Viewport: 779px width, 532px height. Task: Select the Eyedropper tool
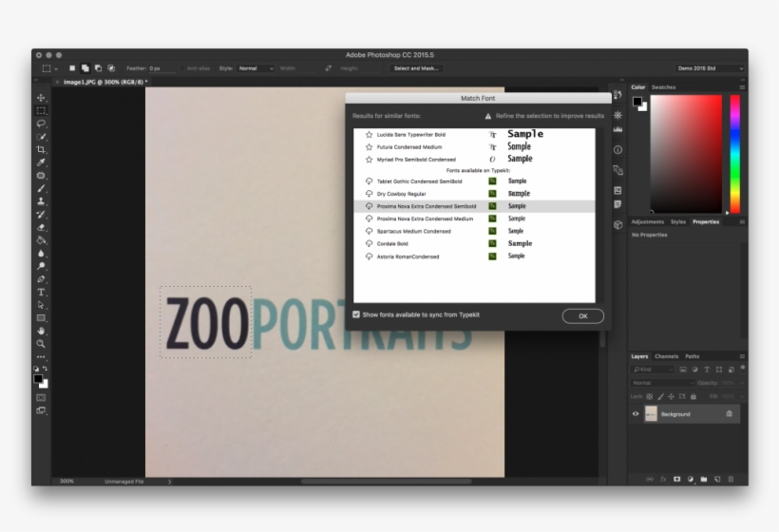(41, 162)
